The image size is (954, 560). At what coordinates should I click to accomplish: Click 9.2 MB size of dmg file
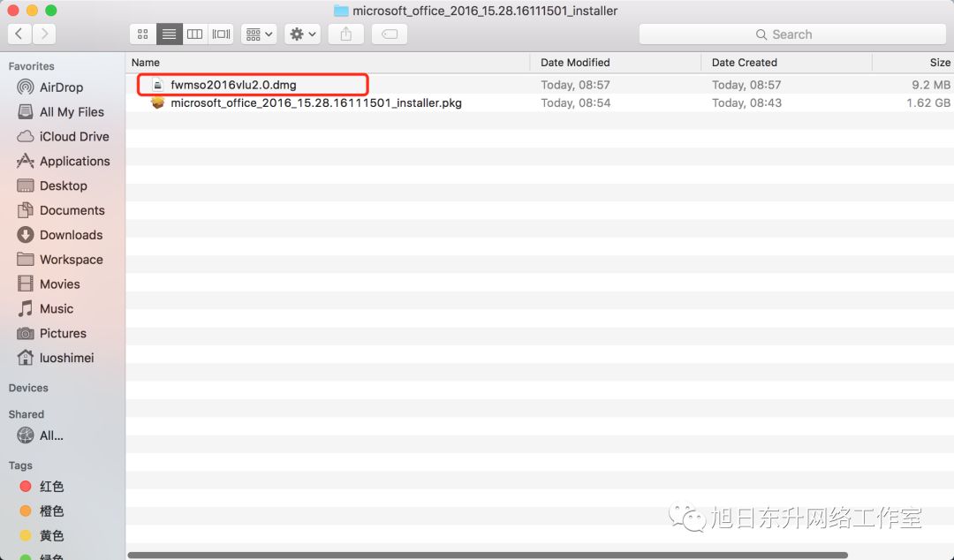[x=931, y=85]
